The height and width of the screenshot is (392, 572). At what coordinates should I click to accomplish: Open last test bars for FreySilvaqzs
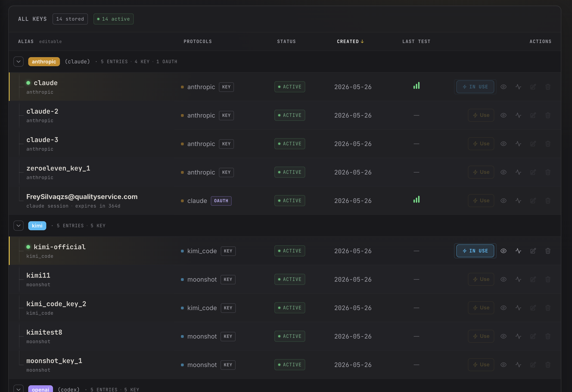coord(416,199)
